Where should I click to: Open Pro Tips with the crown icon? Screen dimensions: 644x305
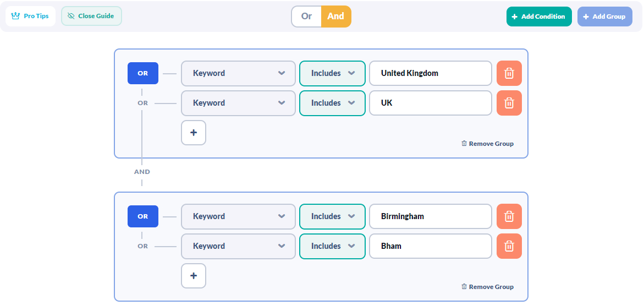[x=30, y=16]
